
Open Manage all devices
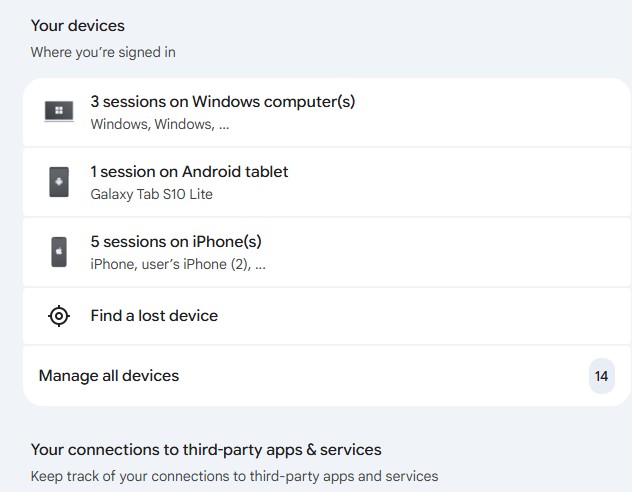point(109,376)
